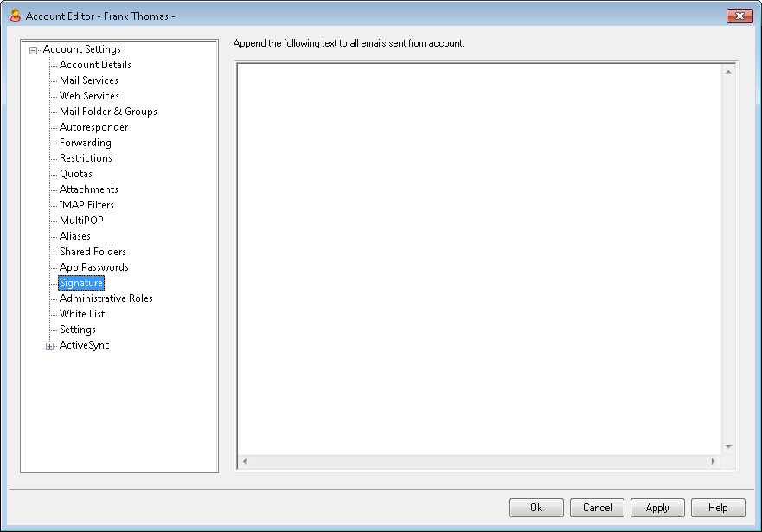Select the App Passwords item

(93, 267)
